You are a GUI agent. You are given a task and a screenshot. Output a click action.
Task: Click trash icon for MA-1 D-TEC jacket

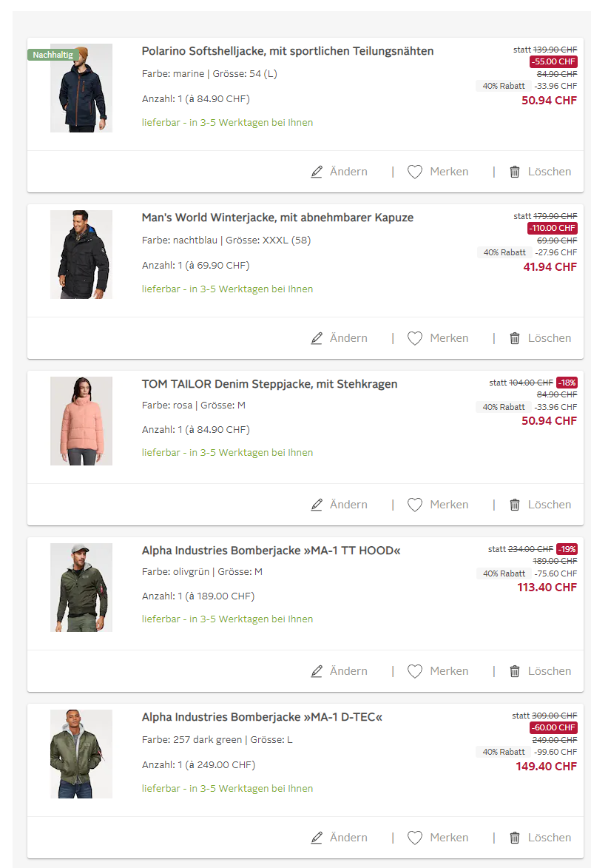[515, 838]
